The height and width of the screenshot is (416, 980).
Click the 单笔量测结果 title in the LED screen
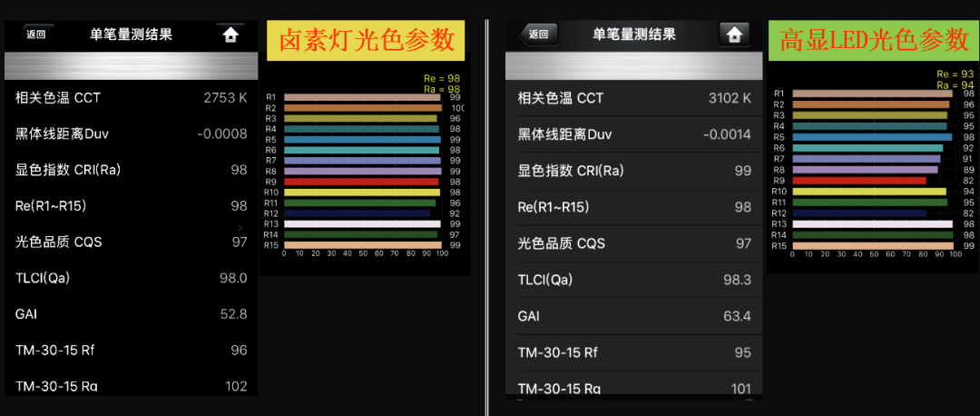(634, 34)
